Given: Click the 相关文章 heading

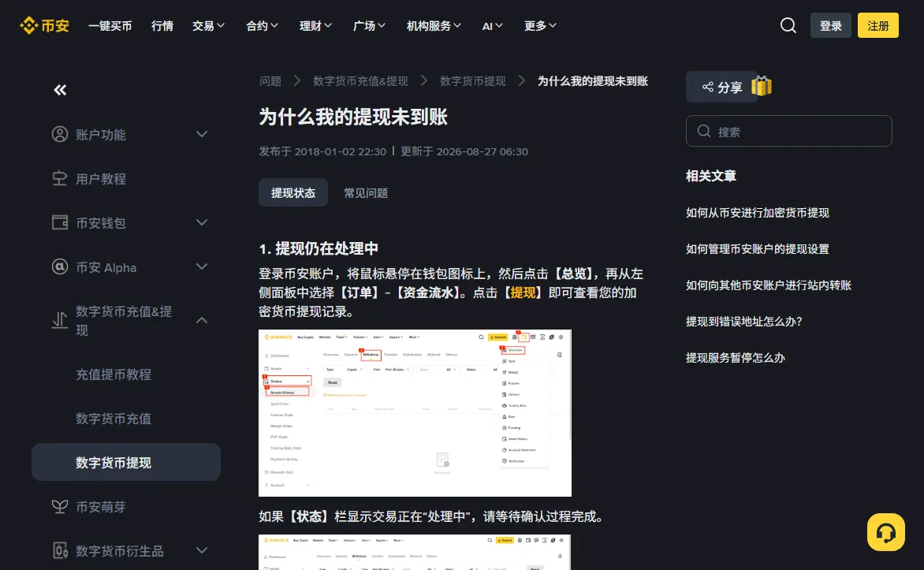Looking at the screenshot, I should tap(710, 176).
